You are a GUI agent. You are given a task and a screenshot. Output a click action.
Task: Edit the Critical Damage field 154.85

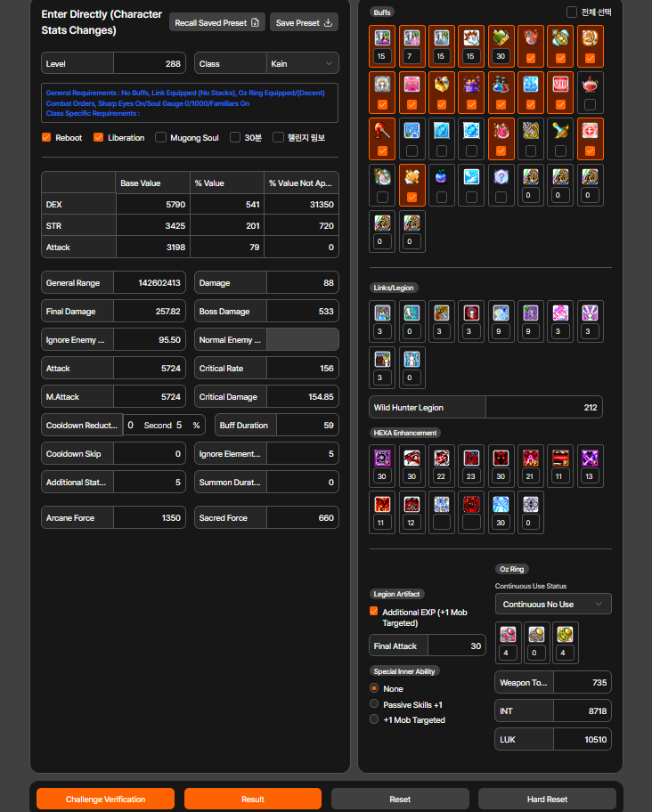(x=303, y=397)
